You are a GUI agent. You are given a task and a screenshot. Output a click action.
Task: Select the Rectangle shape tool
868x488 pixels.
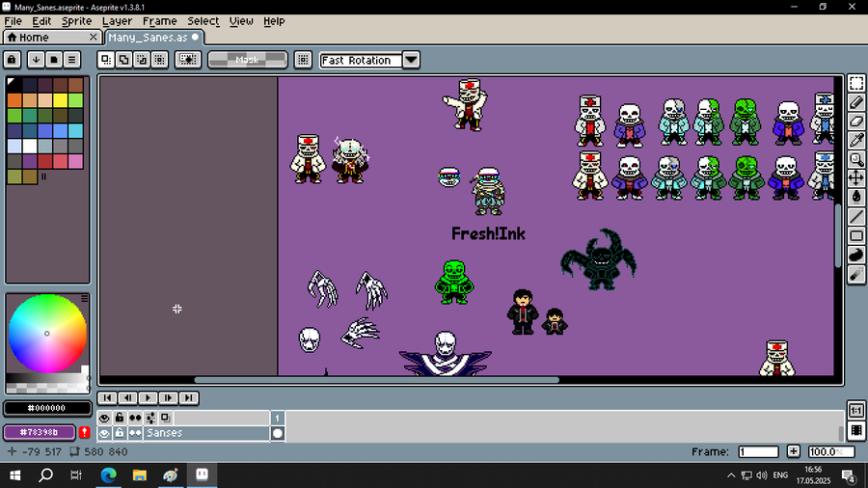[x=855, y=235]
